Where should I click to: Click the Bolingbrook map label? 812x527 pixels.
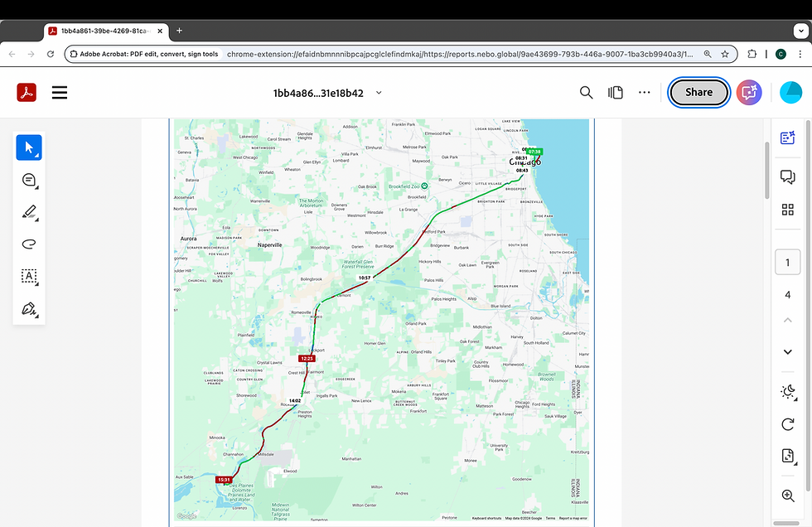(312, 279)
